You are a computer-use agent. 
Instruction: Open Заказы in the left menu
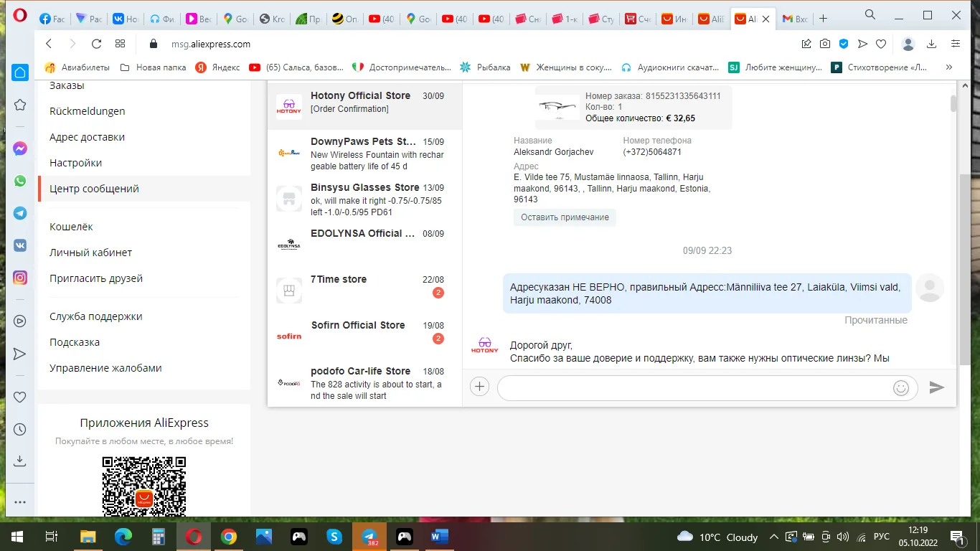tap(67, 85)
